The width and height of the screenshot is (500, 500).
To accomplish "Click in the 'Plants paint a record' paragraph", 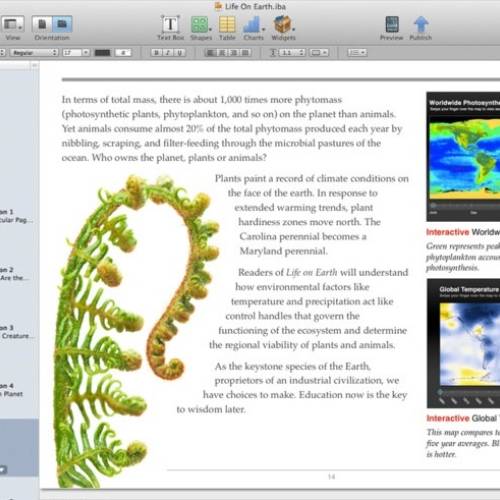I will pos(312,214).
